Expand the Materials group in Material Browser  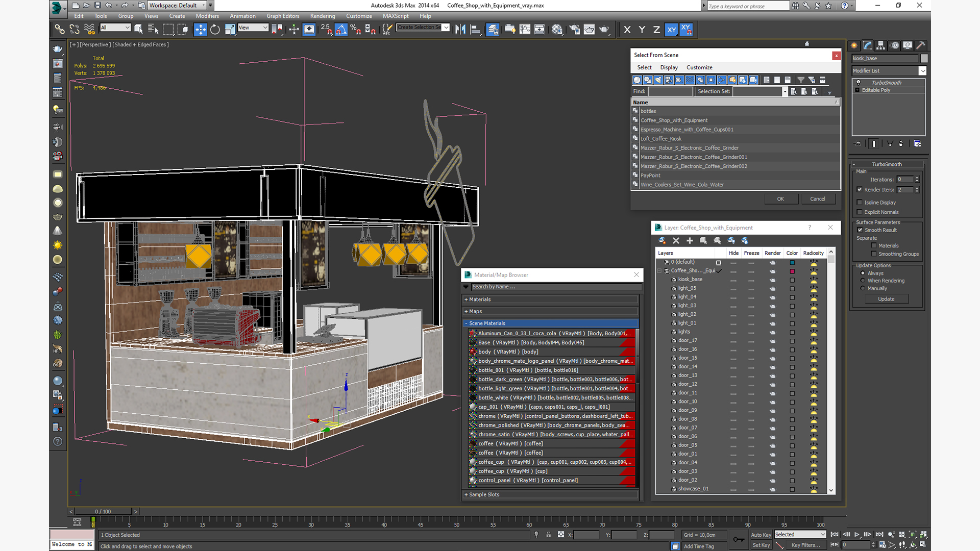pyautogui.click(x=466, y=299)
